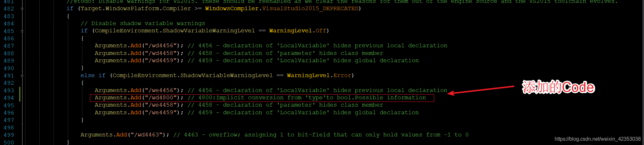Click line number 497 in the gutter
This screenshot has height=145, width=644.
pyautogui.click(x=9, y=120)
